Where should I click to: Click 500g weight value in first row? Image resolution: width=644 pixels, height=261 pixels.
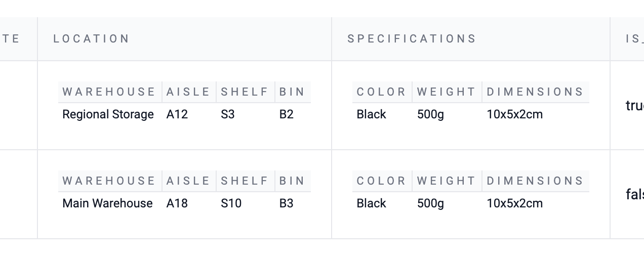[430, 114]
